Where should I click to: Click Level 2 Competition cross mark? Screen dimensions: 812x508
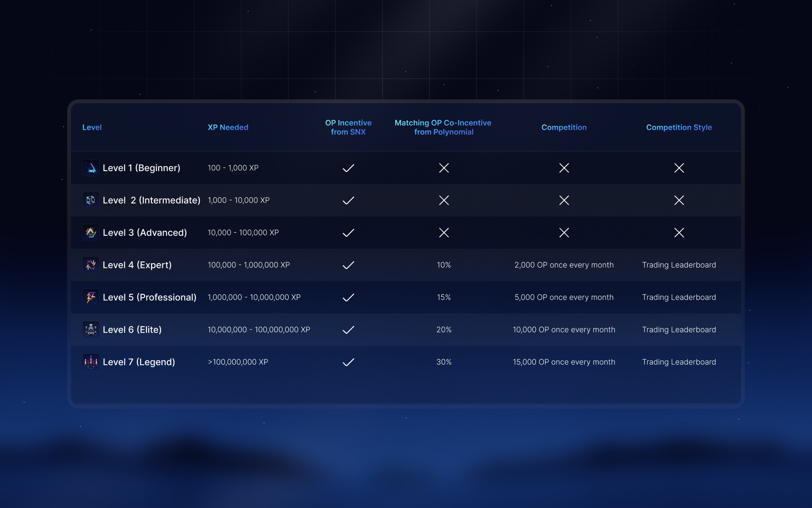point(564,200)
